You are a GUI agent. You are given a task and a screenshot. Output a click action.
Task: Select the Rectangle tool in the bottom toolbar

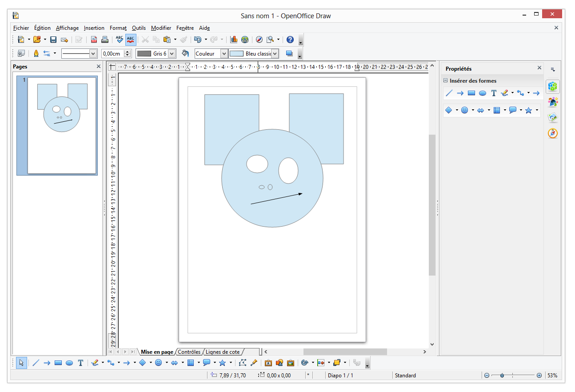[58, 363]
